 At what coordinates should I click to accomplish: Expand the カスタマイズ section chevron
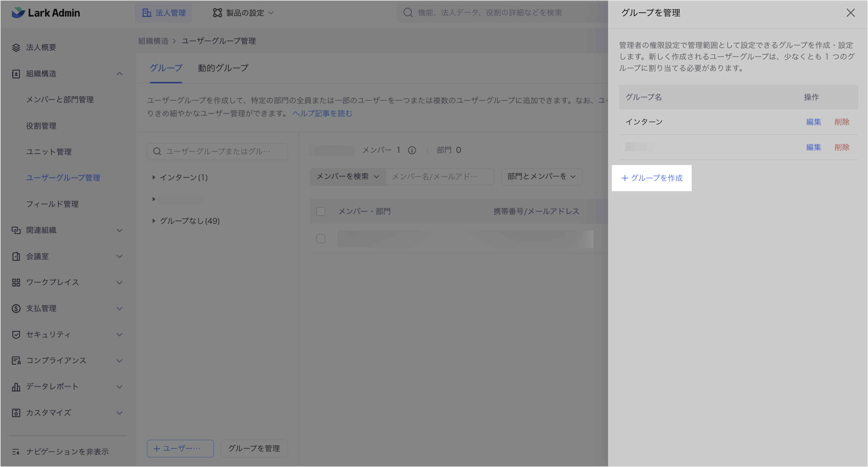click(x=120, y=413)
